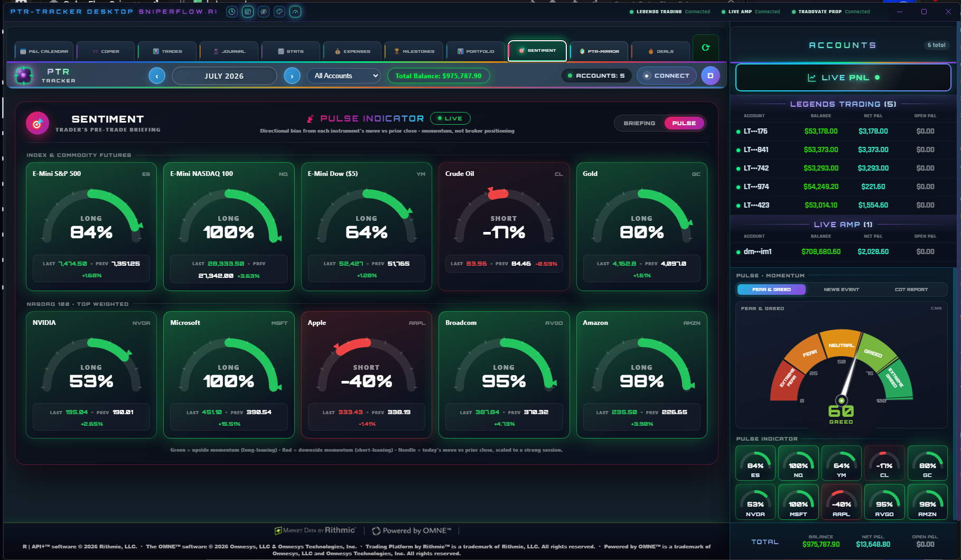Switch to the Portfolio tab
Image resolution: width=961 pixels, height=560 pixels.
click(x=476, y=51)
